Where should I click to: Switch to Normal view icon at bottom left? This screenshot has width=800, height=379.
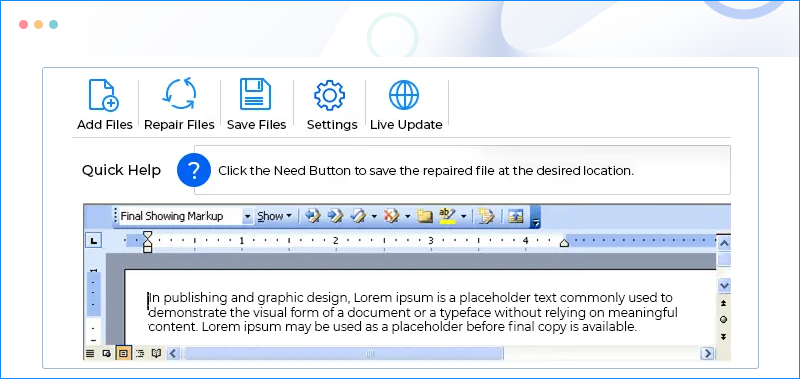pyautogui.click(x=90, y=353)
